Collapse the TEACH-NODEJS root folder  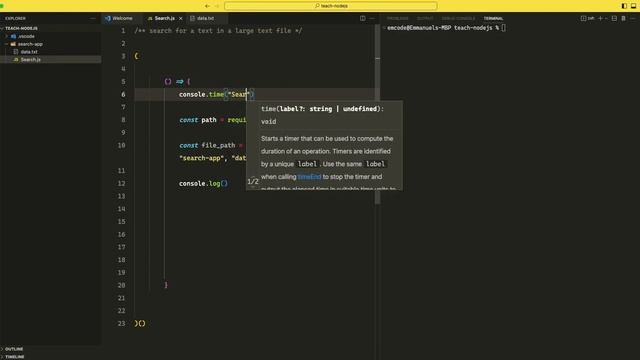tap(51, 28)
